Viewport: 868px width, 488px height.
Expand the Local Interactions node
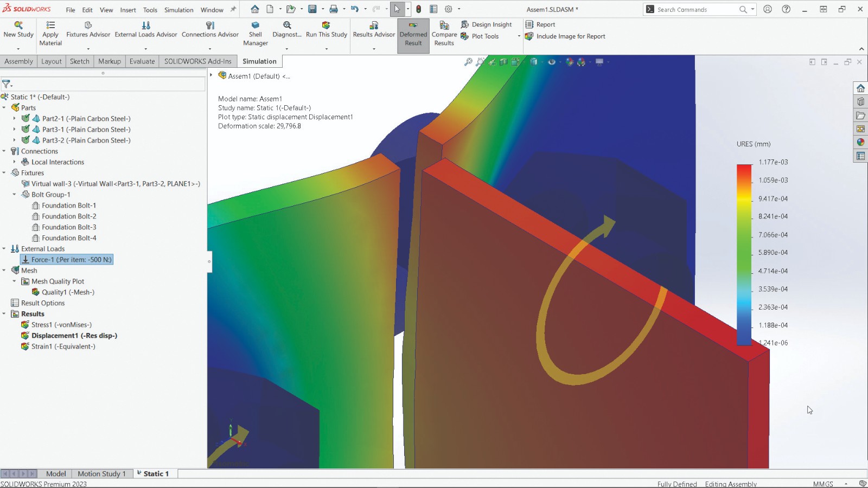tap(15, 162)
